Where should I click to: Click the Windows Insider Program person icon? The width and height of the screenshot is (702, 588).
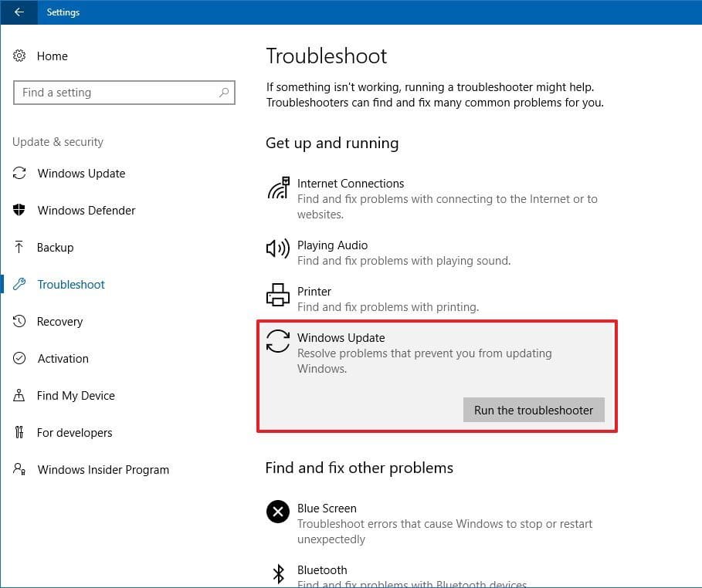click(x=19, y=469)
